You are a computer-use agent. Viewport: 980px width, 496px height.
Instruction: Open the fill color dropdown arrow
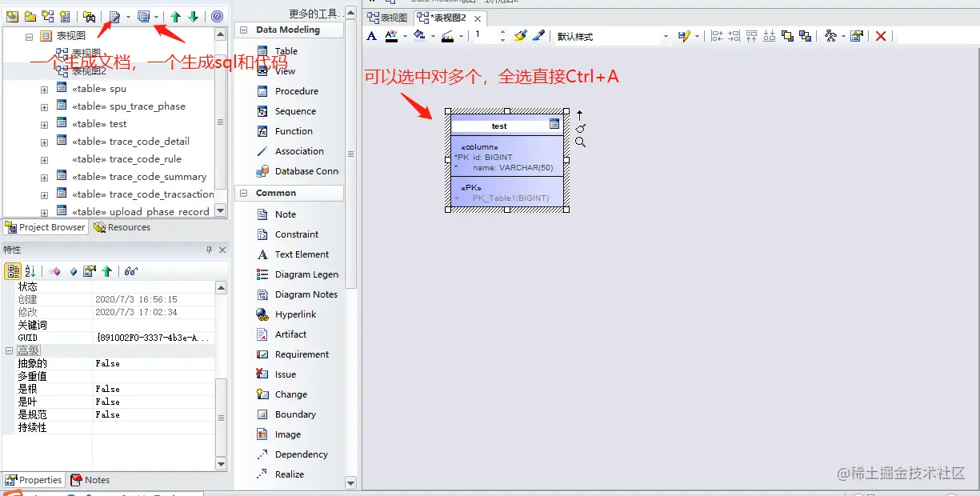[x=433, y=36]
